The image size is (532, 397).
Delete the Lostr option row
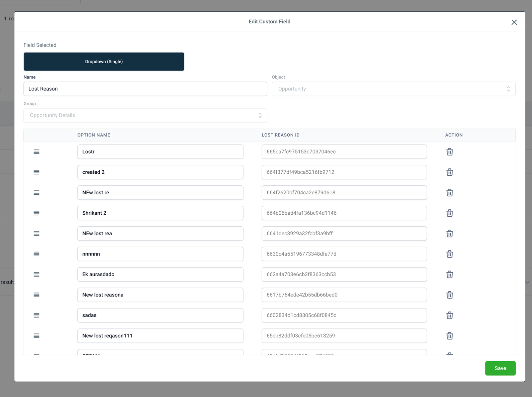coord(450,152)
